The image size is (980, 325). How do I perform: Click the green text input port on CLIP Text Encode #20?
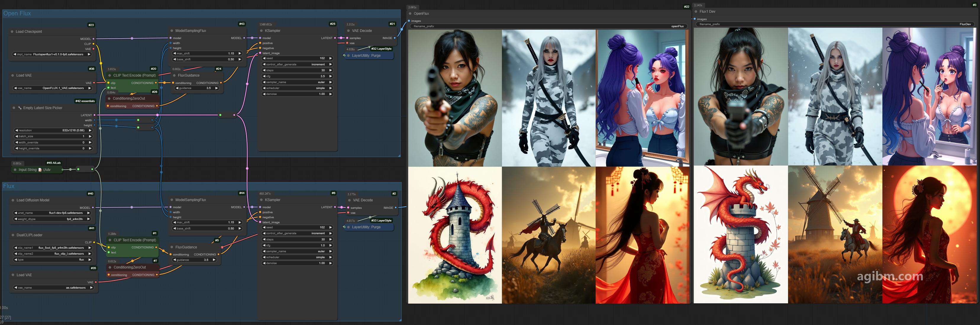pyautogui.click(x=109, y=88)
